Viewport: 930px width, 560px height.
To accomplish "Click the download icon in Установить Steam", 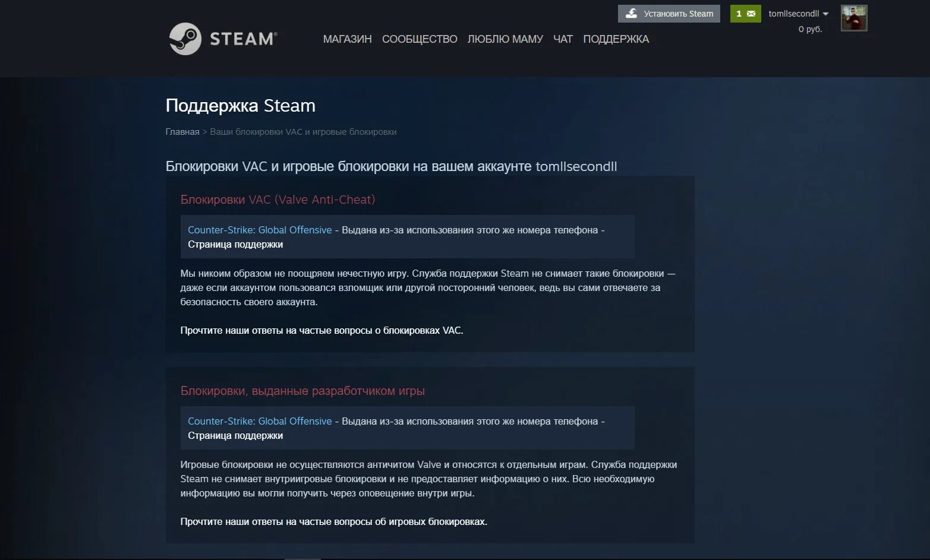I will 631,13.
